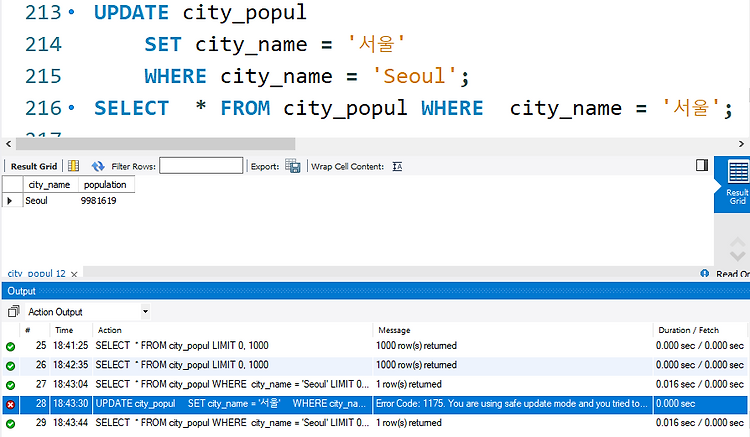This screenshot has width=750, height=437.
Task: Click the Action column header in output
Action: pos(110,330)
